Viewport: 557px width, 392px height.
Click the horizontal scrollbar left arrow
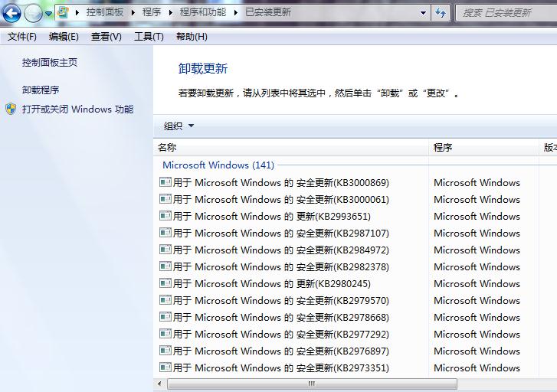click(x=159, y=384)
